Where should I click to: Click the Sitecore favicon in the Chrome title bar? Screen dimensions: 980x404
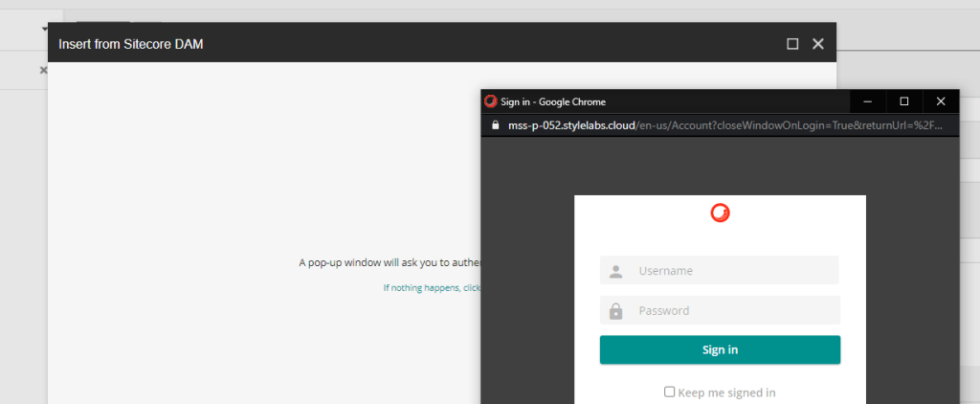pyautogui.click(x=491, y=101)
